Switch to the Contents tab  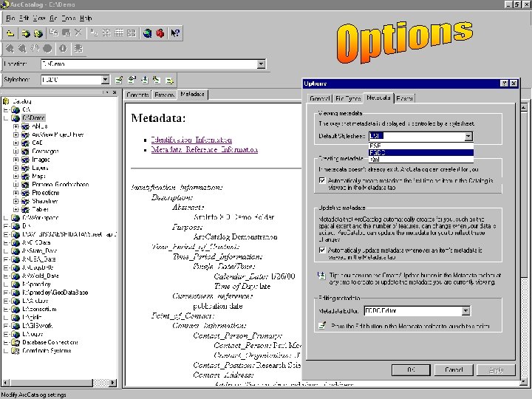click(137, 95)
